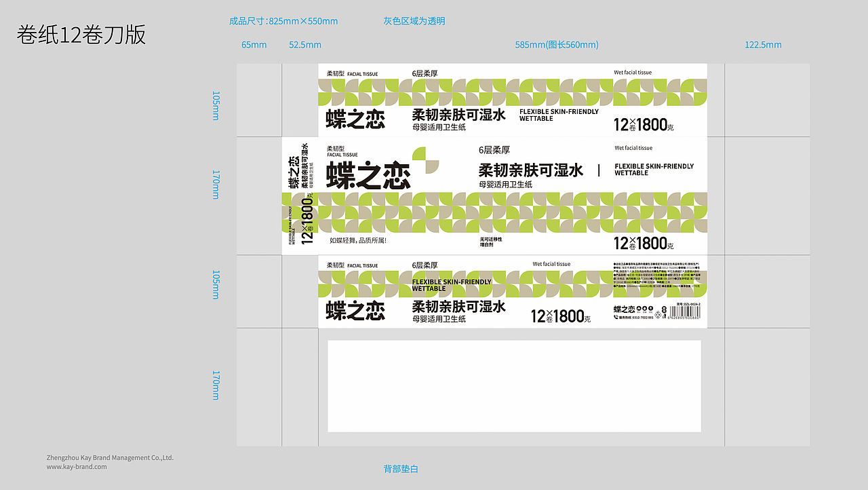868x490 pixels.
Task: Select 柔韧亲肤可湿水 headline before the vertical bar
Action: click(x=531, y=170)
